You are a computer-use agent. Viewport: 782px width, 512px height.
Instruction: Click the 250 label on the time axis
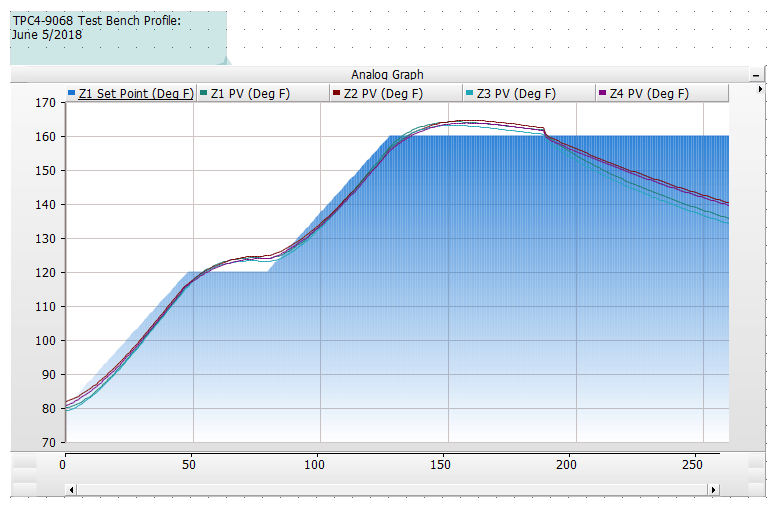692,465
